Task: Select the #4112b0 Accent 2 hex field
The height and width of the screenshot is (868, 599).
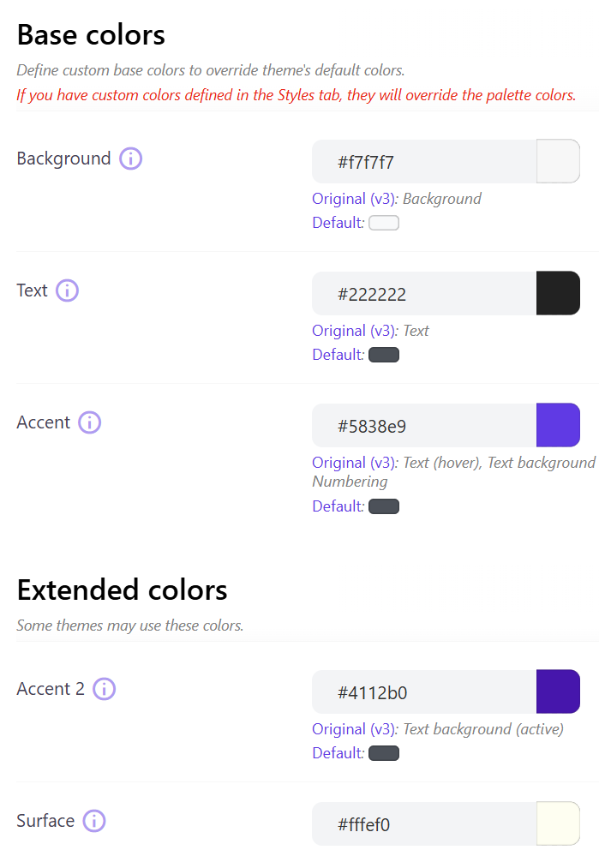Action: coord(424,692)
